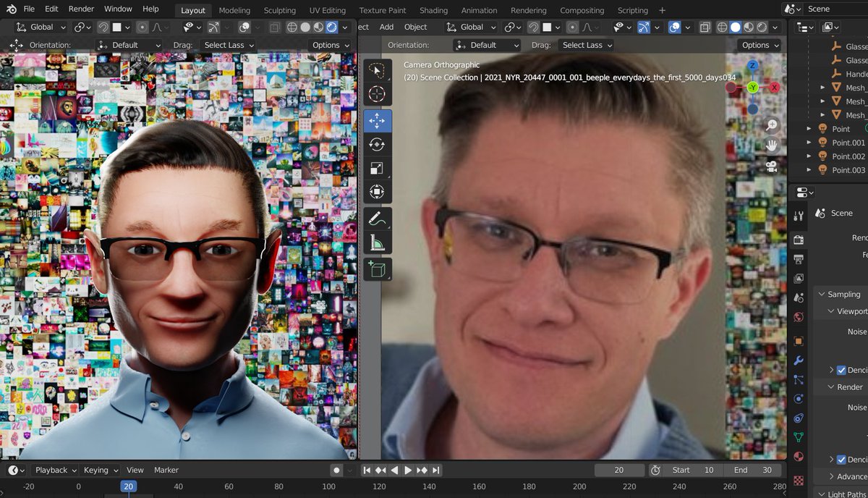
Task: Toggle proportional editing in the right viewport header
Action: (x=571, y=28)
